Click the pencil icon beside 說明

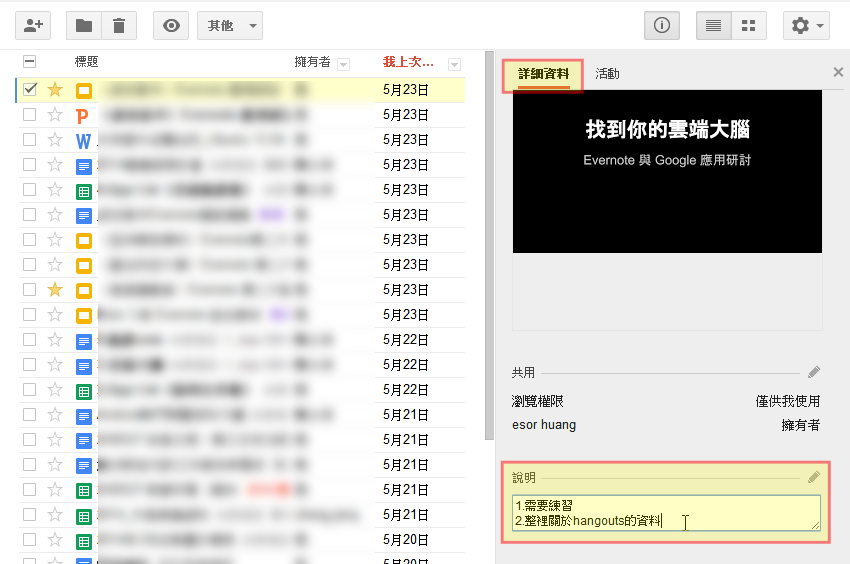(x=814, y=477)
